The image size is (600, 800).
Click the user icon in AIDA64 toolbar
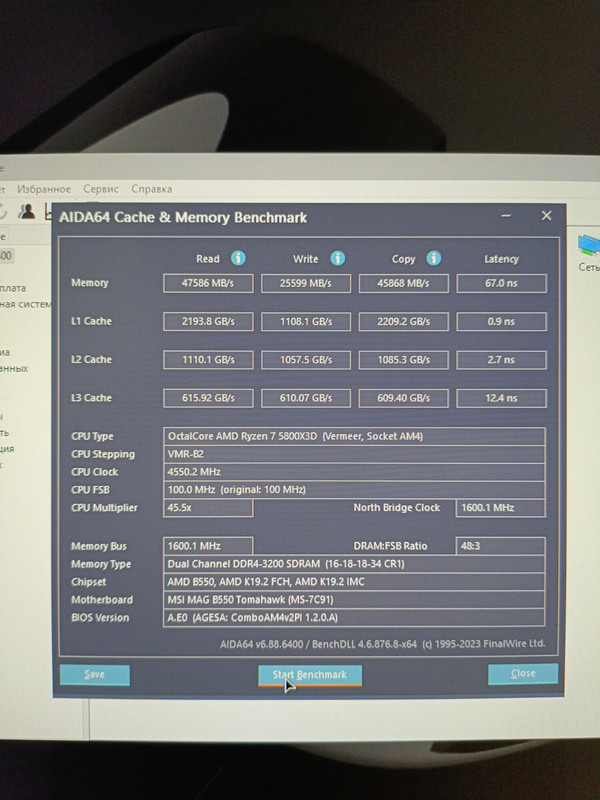click(27, 211)
